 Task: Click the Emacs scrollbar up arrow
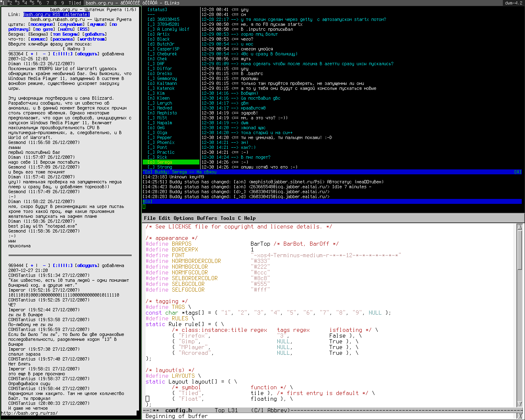pos(520,227)
